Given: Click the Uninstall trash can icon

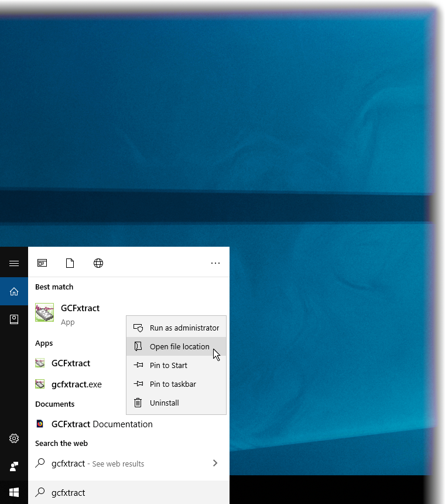Looking at the screenshot, I should click(x=138, y=403).
